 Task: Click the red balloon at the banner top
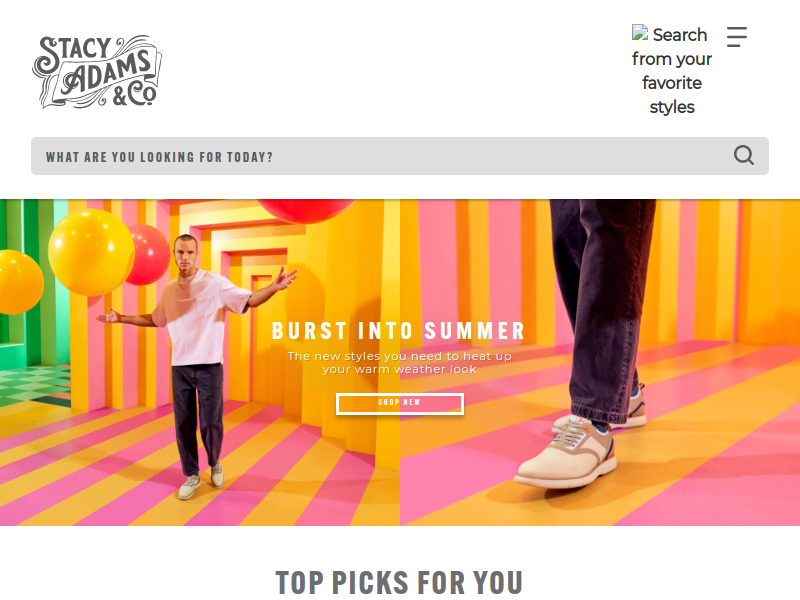pos(305,210)
